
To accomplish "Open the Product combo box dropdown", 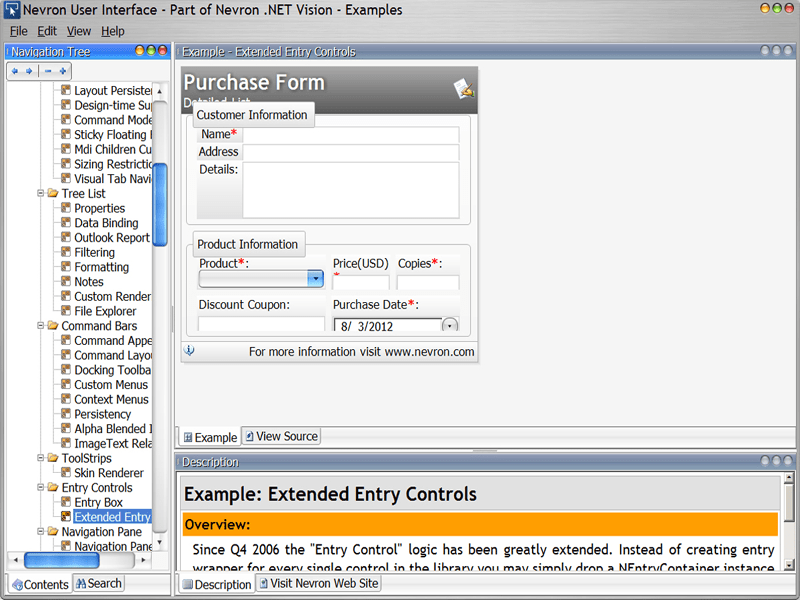I will click(315, 278).
